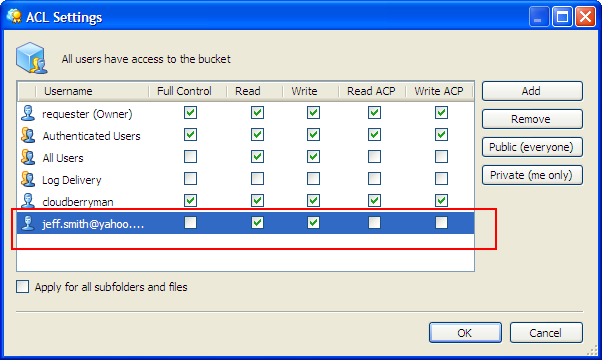Enable Write ACP for Log Delivery

(x=441, y=178)
